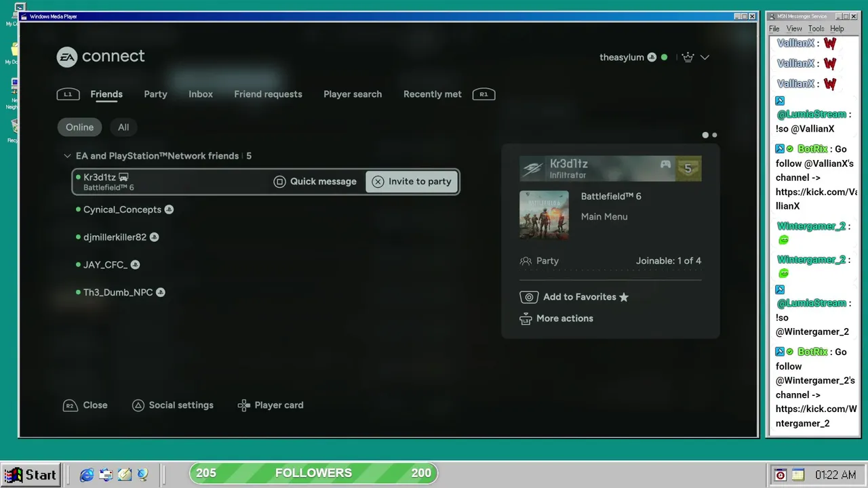Image resolution: width=868 pixels, height=488 pixels.
Task: Click the More actions icon
Action: click(x=525, y=319)
